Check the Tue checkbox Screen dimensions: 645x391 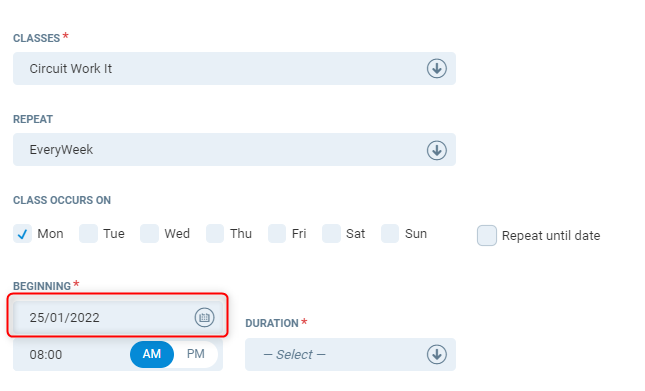(x=88, y=234)
